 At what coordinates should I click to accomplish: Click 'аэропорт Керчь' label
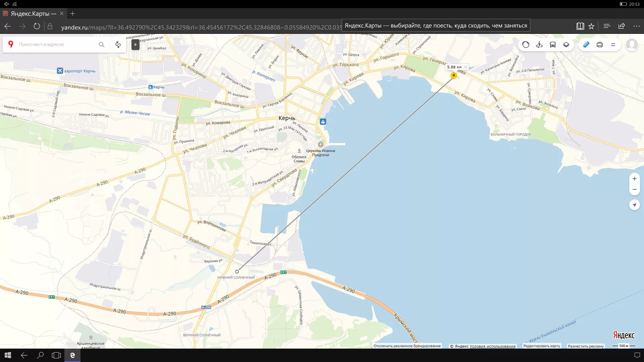click(80, 71)
